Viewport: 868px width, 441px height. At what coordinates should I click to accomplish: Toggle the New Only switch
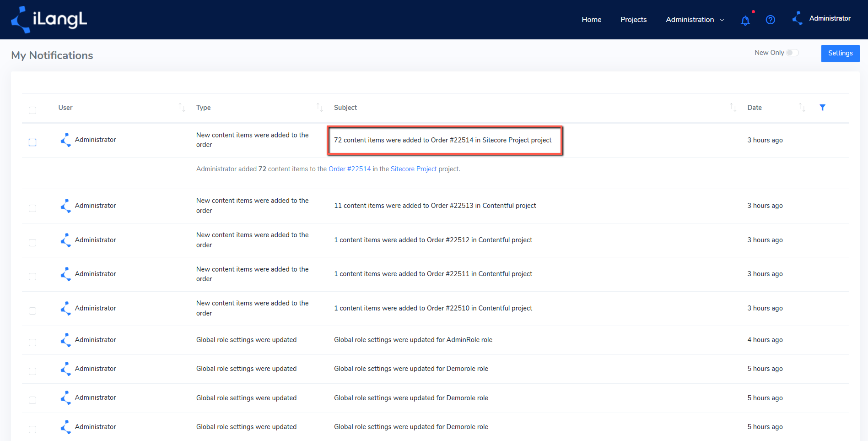793,53
